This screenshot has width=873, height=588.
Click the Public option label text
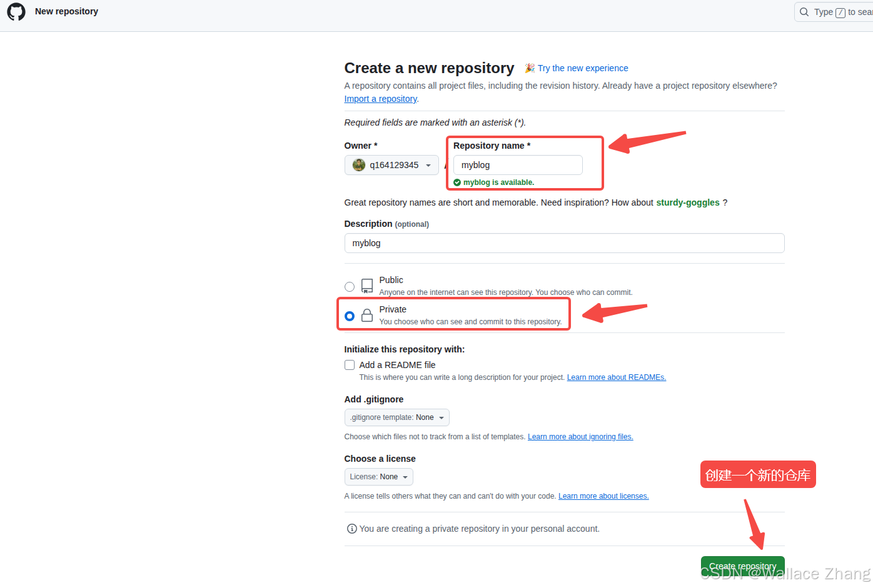pos(391,280)
